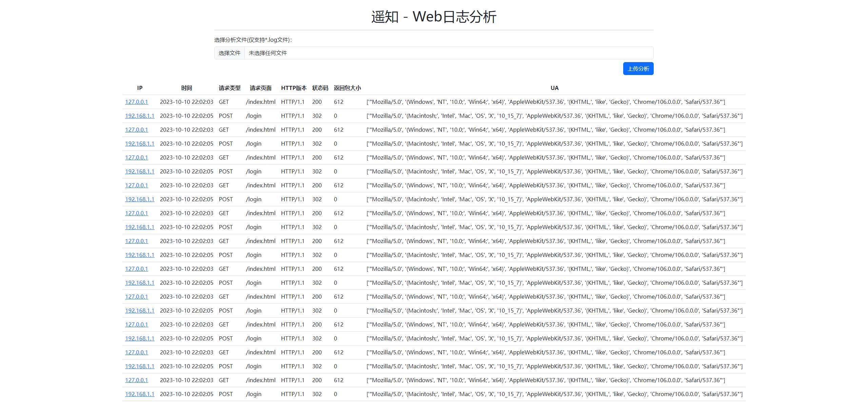The height and width of the screenshot is (411, 868).
Task: Open the 192.168.1.1 link in second row
Action: tap(139, 116)
